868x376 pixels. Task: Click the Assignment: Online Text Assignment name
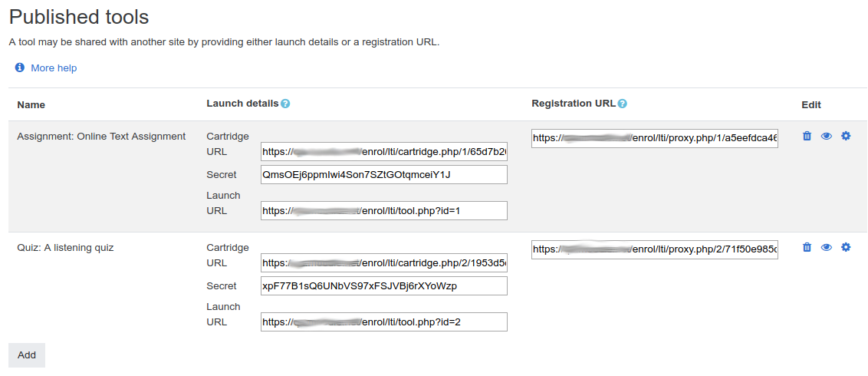pyautogui.click(x=101, y=137)
